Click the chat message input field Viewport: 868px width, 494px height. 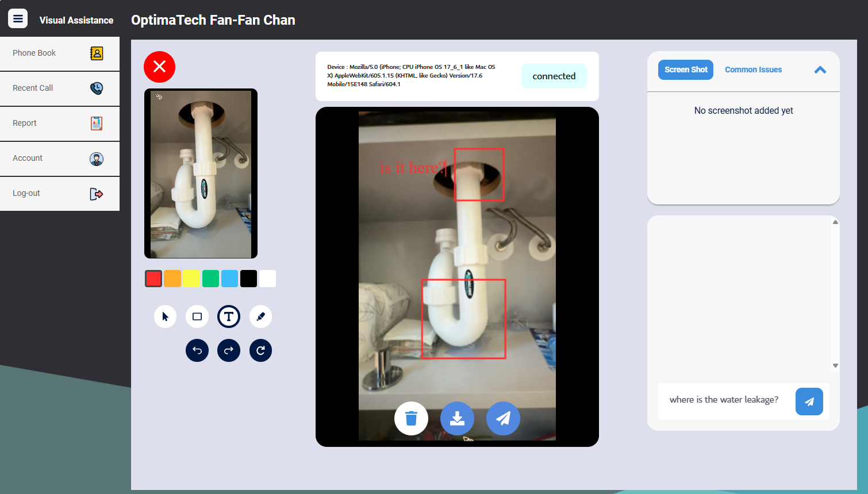pyautogui.click(x=723, y=399)
